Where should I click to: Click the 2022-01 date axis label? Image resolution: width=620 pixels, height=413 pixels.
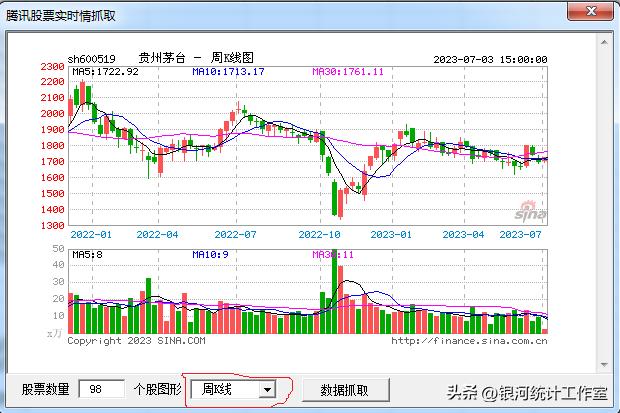(91, 235)
